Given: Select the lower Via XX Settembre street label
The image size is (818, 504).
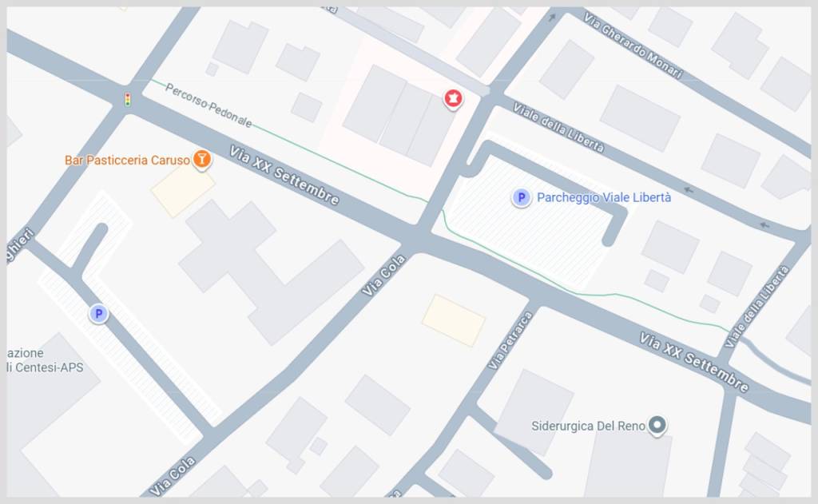Looking at the screenshot, I should pos(694,362).
